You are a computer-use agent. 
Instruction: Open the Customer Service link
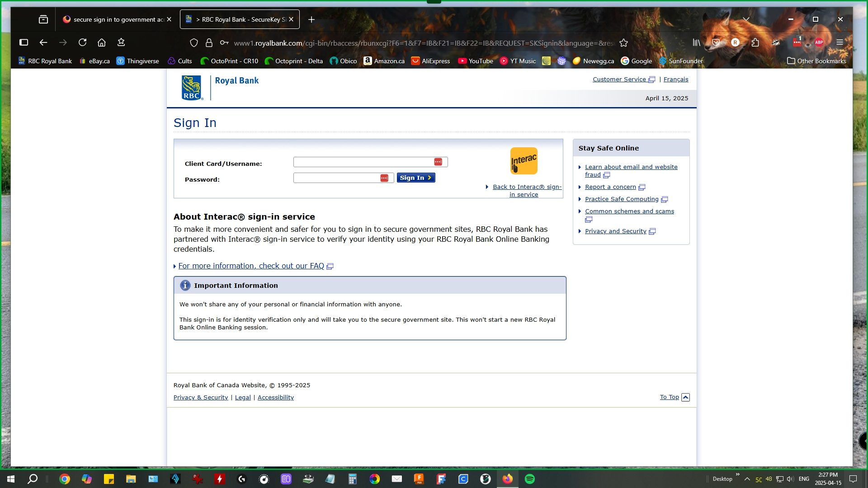coord(624,80)
